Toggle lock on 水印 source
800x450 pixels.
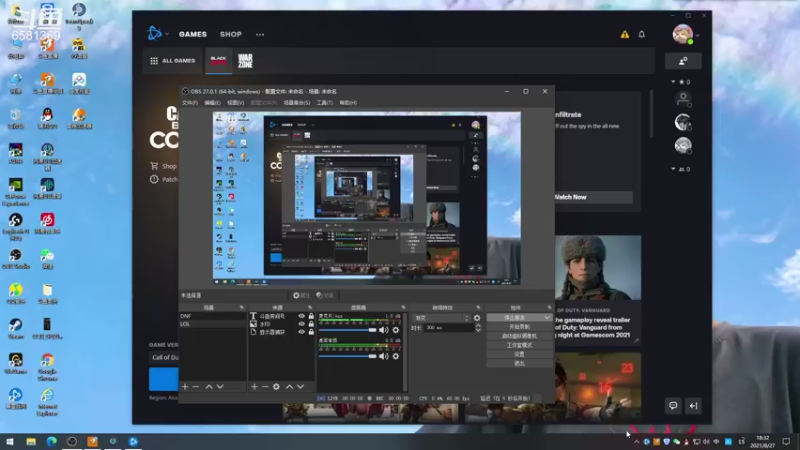coord(311,324)
